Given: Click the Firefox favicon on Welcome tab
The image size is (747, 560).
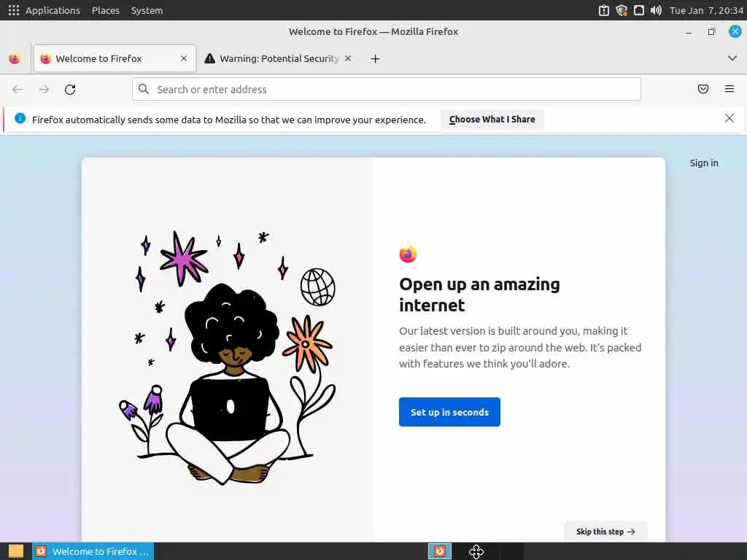Looking at the screenshot, I should click(46, 58).
